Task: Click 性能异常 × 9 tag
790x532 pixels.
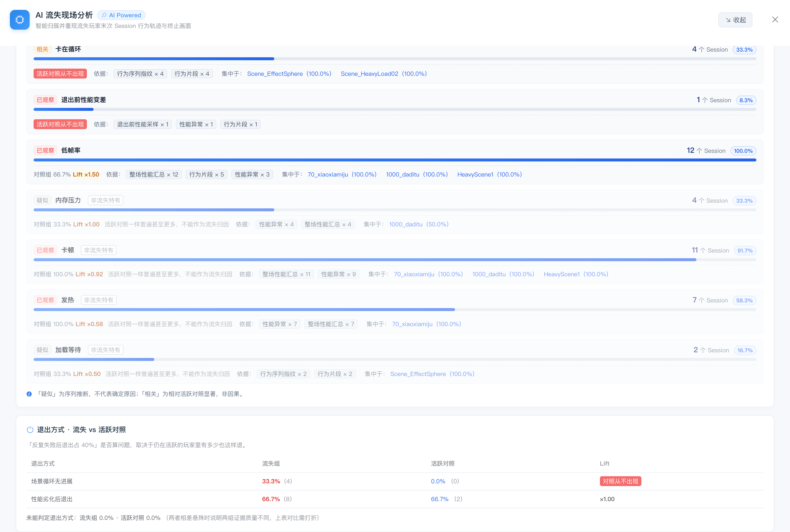Action: [x=338, y=274]
